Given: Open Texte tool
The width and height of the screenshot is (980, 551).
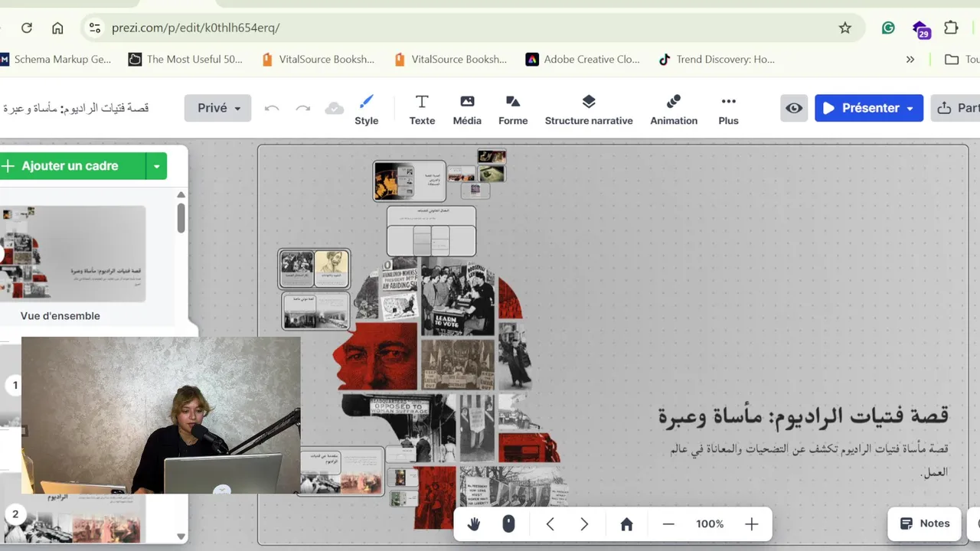Looking at the screenshot, I should click(422, 109).
